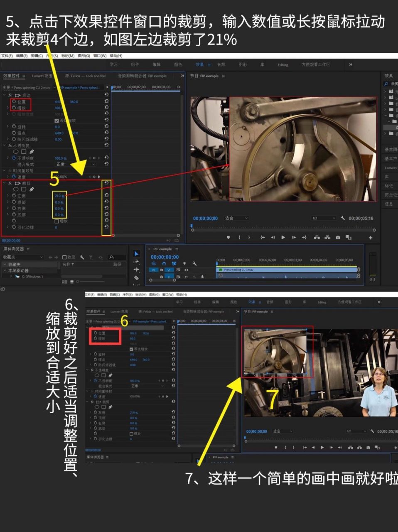Screen dimensions: 398x532
Task: Click Add Marker icon in upper Program monitor
Action: tap(228, 237)
